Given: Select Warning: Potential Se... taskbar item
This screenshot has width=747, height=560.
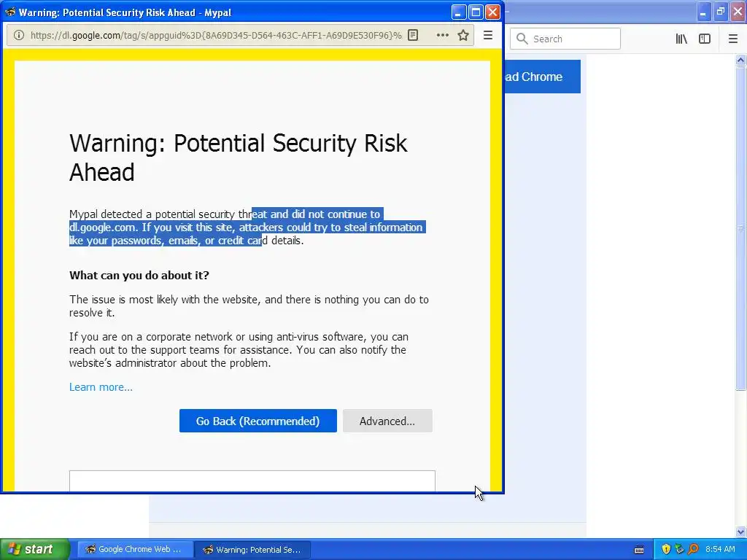Looking at the screenshot, I should click(x=252, y=550).
